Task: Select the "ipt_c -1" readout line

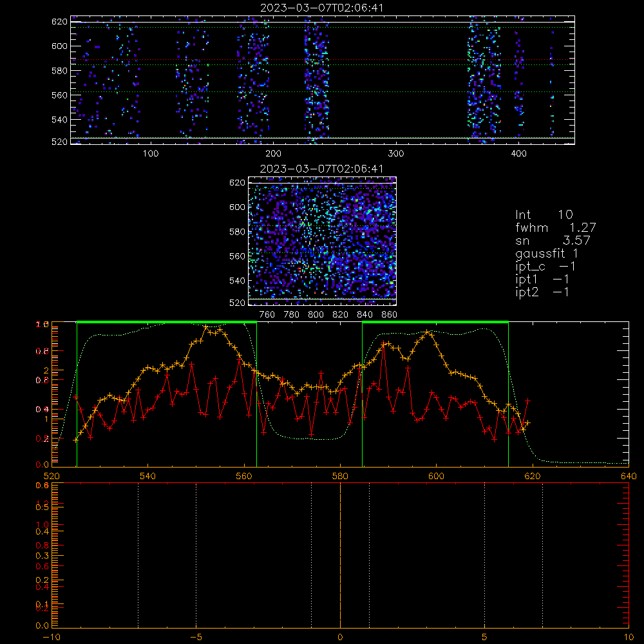Action: [x=545, y=267]
